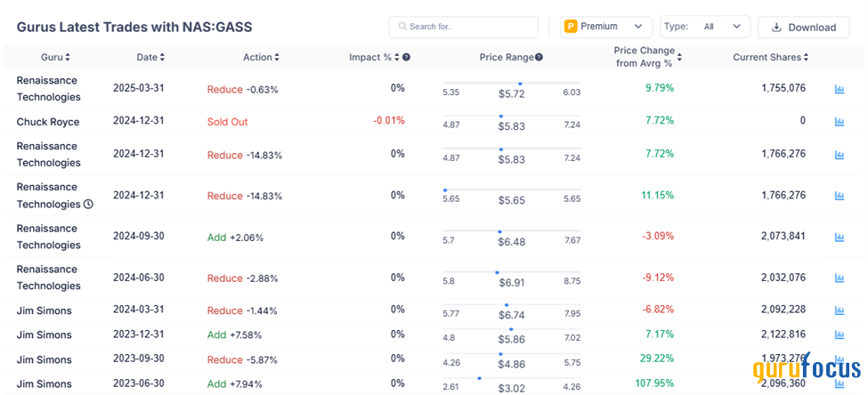Open the Type: All filter dropdown
The width and height of the screenshot is (868, 395).
(x=705, y=27)
